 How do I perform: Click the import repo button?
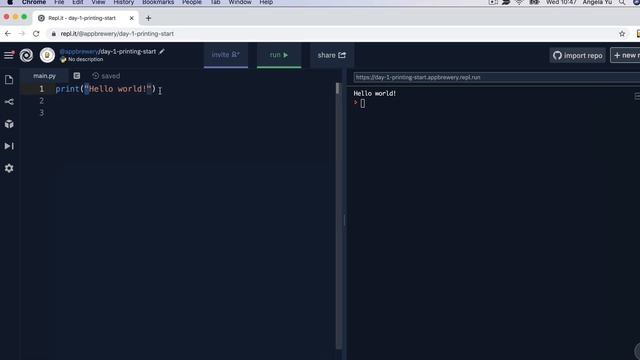578,56
